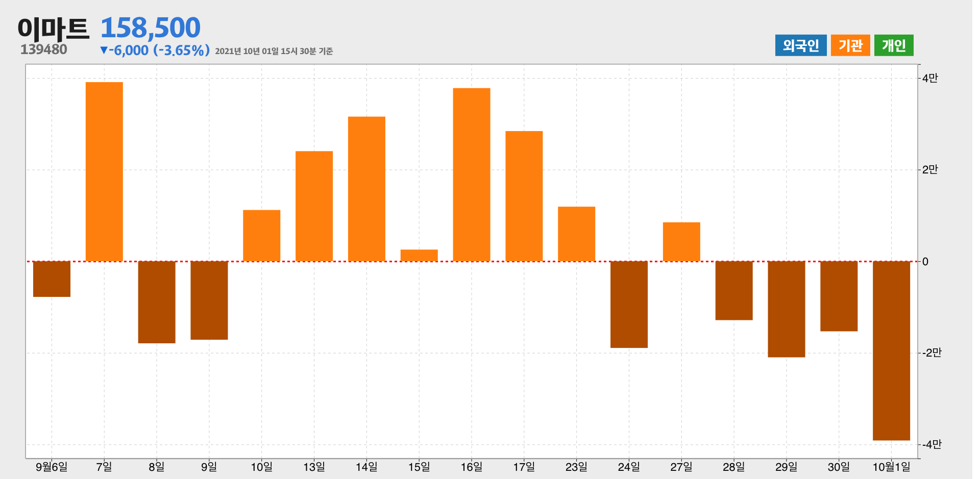The image size is (980, 479).
Task: Click the negative bar for 30일
Action: [839, 296]
